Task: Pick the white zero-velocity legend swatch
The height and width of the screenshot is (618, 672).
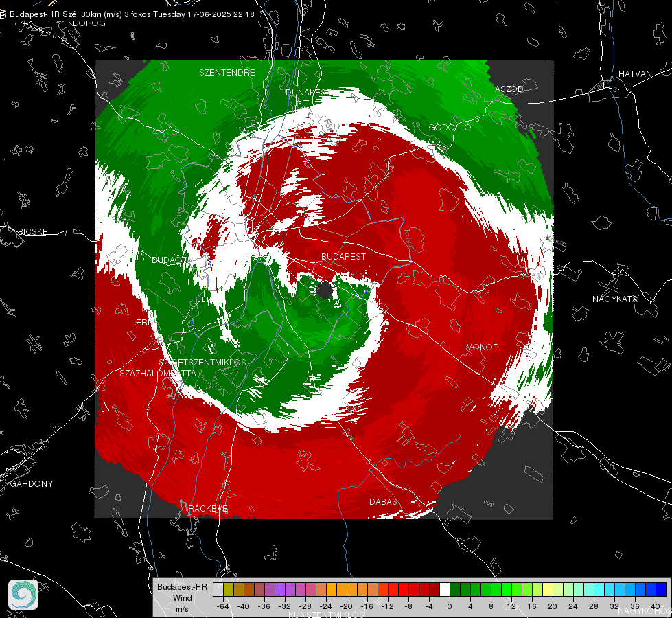Action: point(445,590)
